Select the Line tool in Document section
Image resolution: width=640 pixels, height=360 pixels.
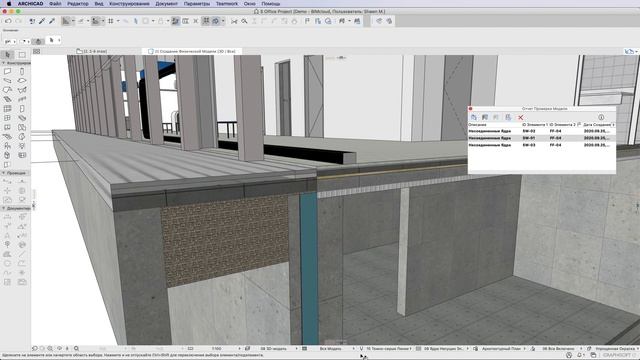pos(22,254)
